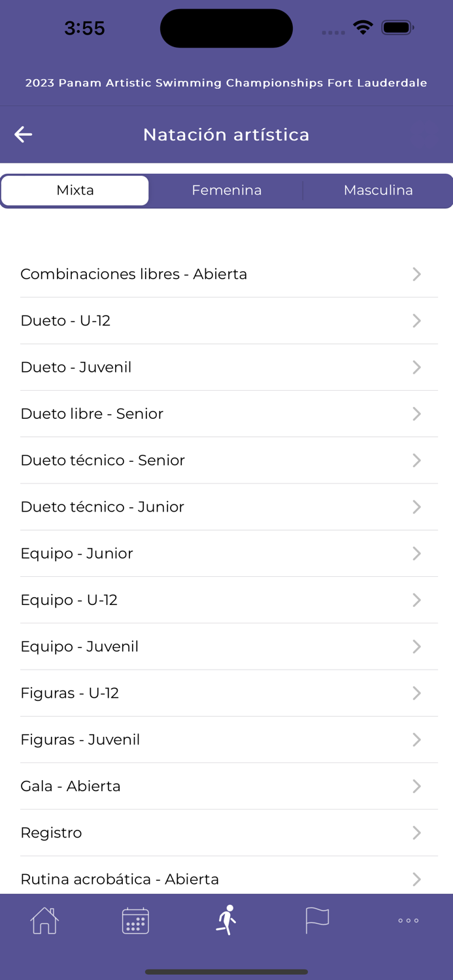Tap the athlete figure sports icon
The height and width of the screenshot is (980, 453).
point(226,919)
